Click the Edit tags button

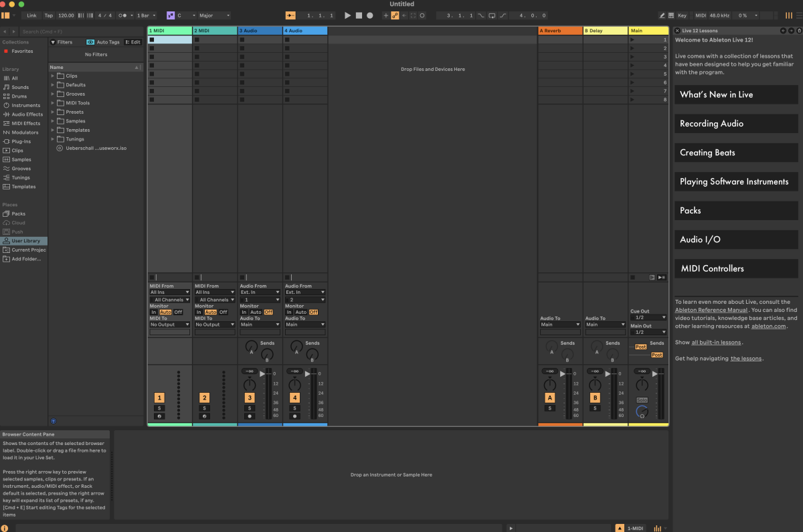[132, 41]
